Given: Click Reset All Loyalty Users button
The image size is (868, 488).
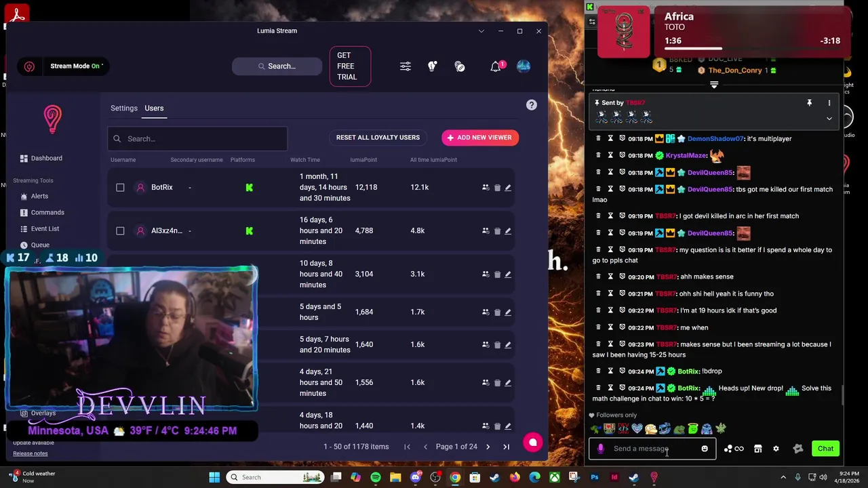Looking at the screenshot, I should tap(378, 138).
